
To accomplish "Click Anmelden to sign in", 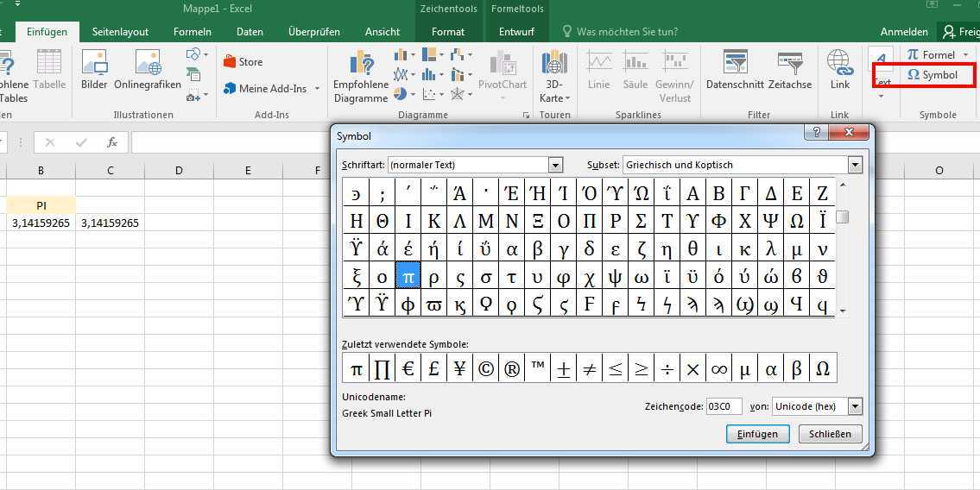I will [904, 32].
